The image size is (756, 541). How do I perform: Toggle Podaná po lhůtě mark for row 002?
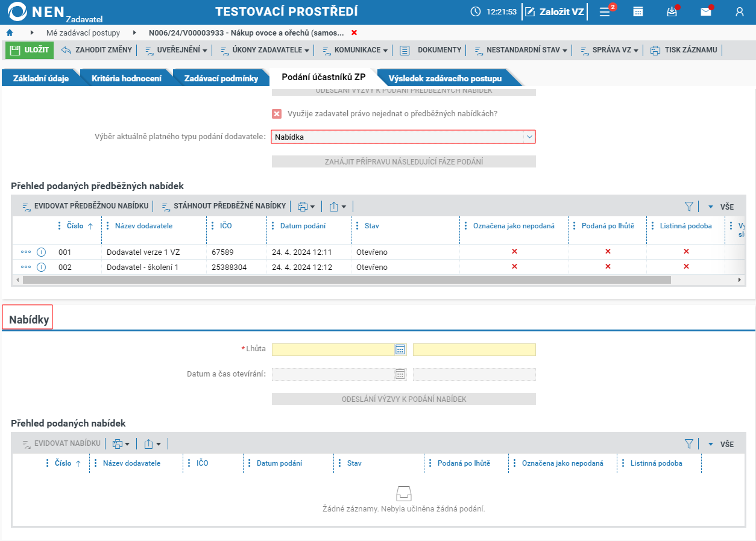click(x=608, y=266)
